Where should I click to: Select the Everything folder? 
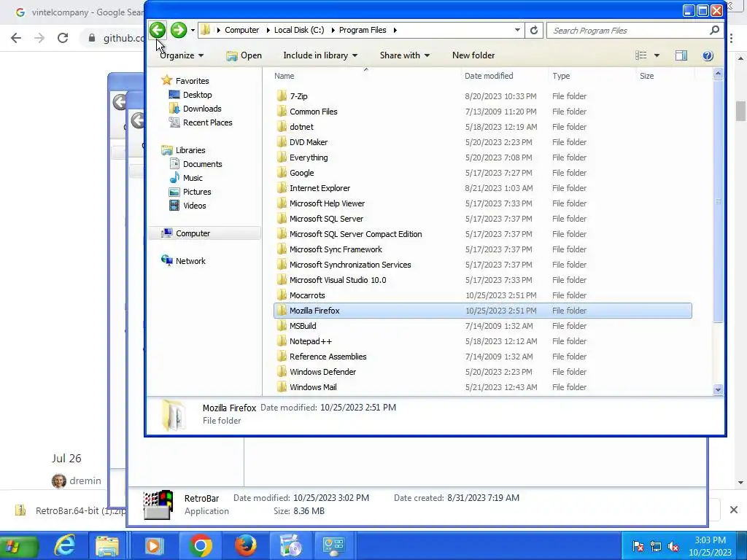(x=309, y=157)
